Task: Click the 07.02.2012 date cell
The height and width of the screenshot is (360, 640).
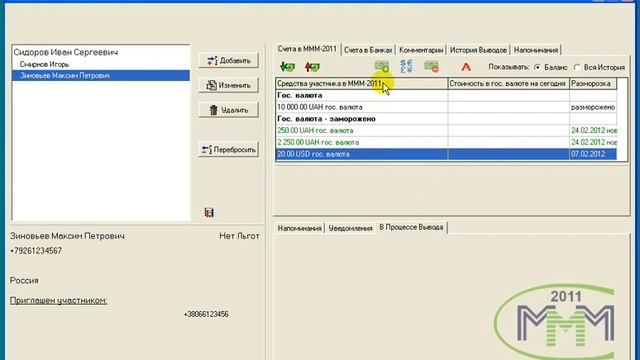Action: [x=593, y=154]
